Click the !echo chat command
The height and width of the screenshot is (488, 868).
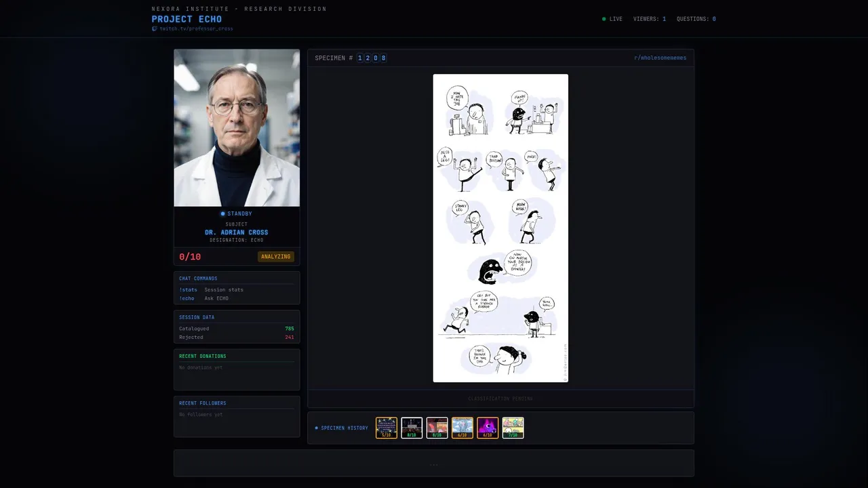186,298
